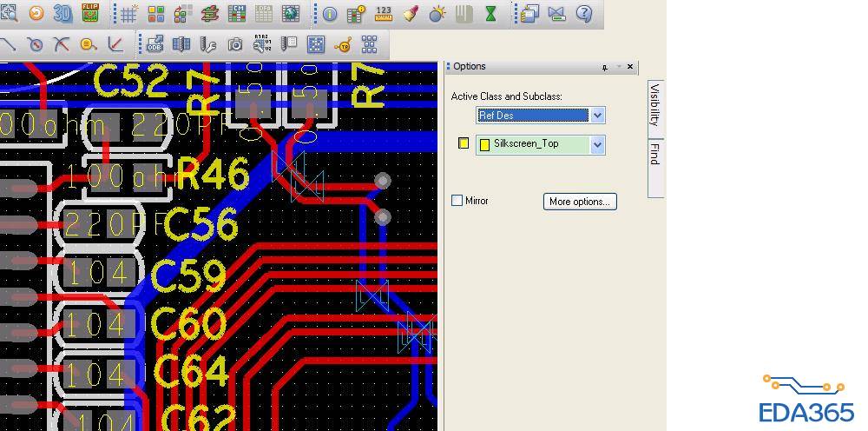Screen dimensions: 868x431
Task: Open the layer cross-section stackup icon
Action: pos(210,14)
